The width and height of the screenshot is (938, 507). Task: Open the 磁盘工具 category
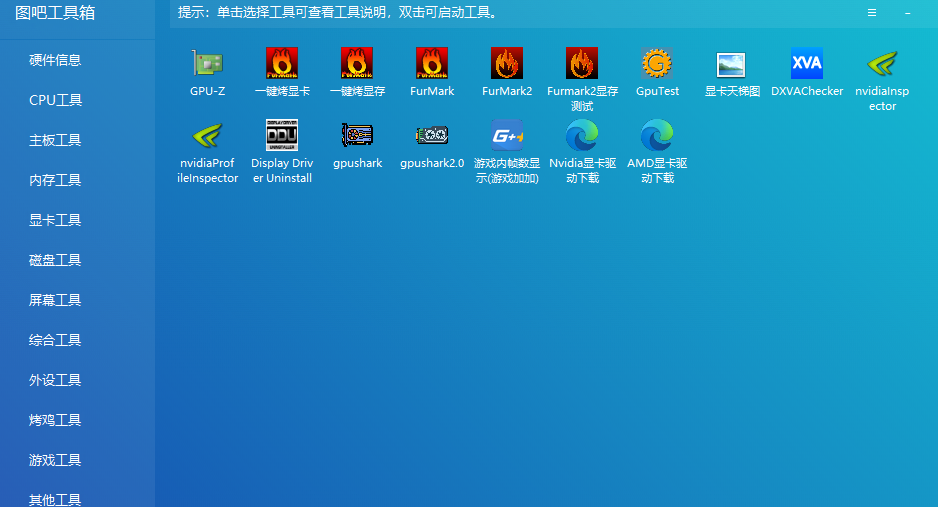click(55, 260)
